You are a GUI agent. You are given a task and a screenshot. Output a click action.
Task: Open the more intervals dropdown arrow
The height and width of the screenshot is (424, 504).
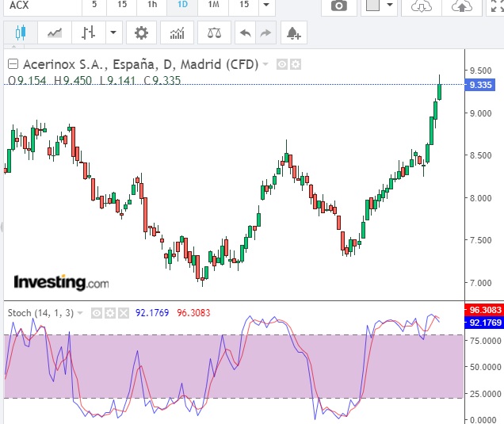[x=266, y=5]
